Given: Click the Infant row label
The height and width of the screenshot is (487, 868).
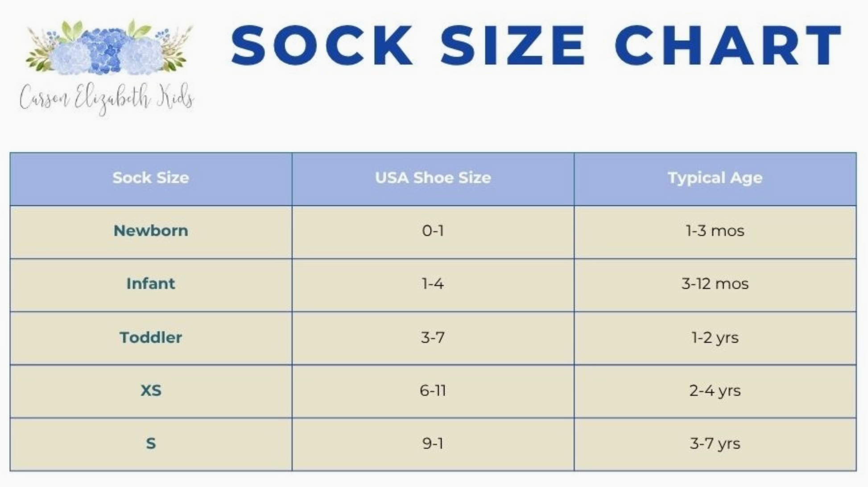Looking at the screenshot, I should tap(151, 284).
